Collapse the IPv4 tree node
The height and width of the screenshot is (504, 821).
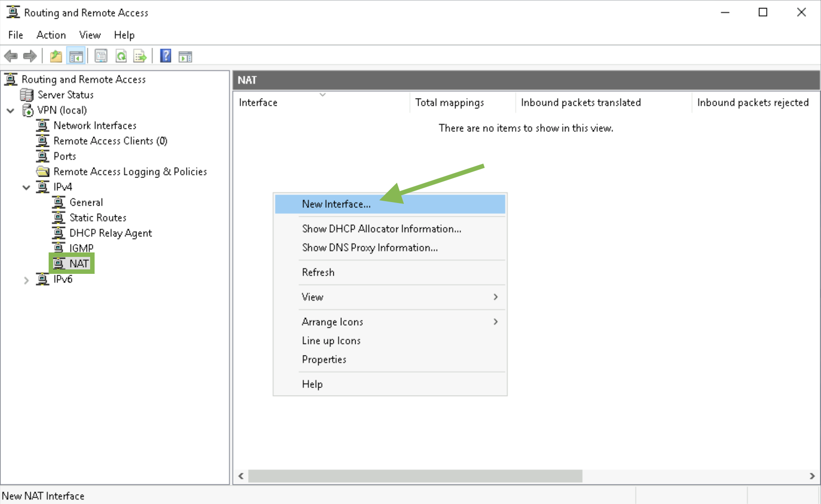click(x=26, y=187)
